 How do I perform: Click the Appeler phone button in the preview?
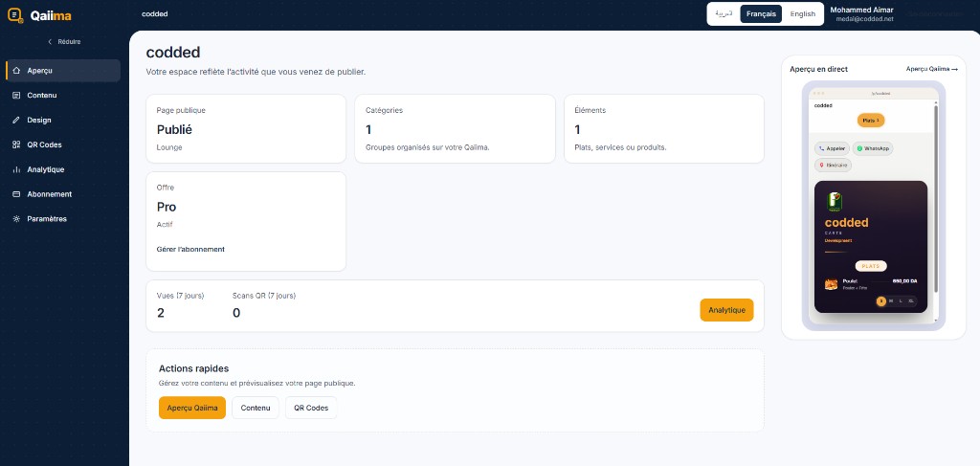pos(832,148)
